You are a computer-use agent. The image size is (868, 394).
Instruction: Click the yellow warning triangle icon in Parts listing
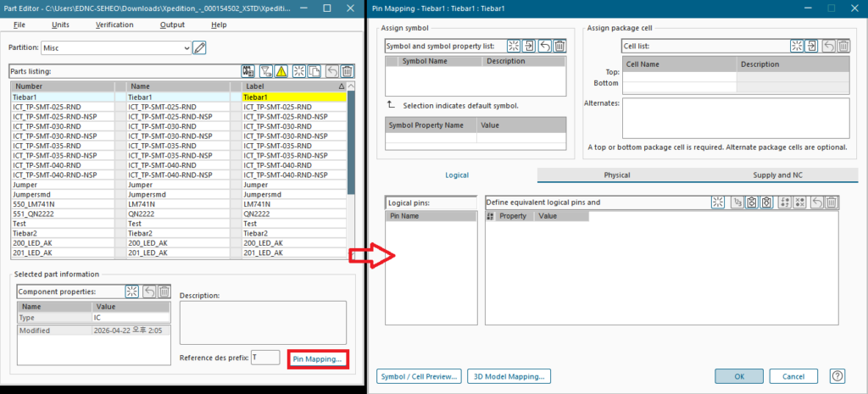pyautogui.click(x=281, y=72)
